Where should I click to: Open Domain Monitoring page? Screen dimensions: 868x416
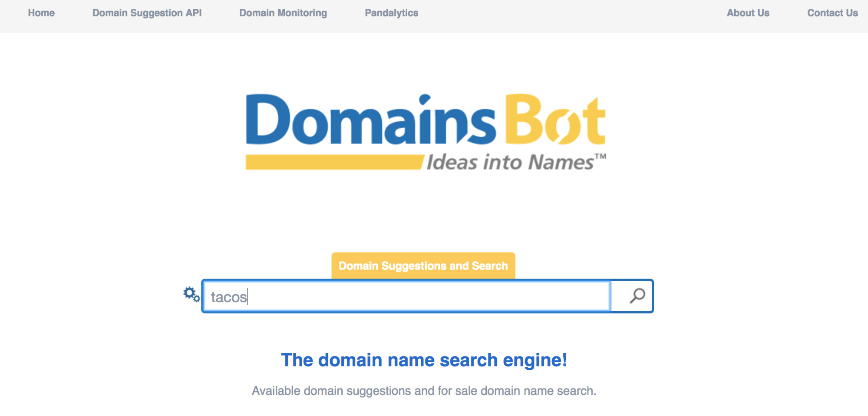click(x=283, y=13)
